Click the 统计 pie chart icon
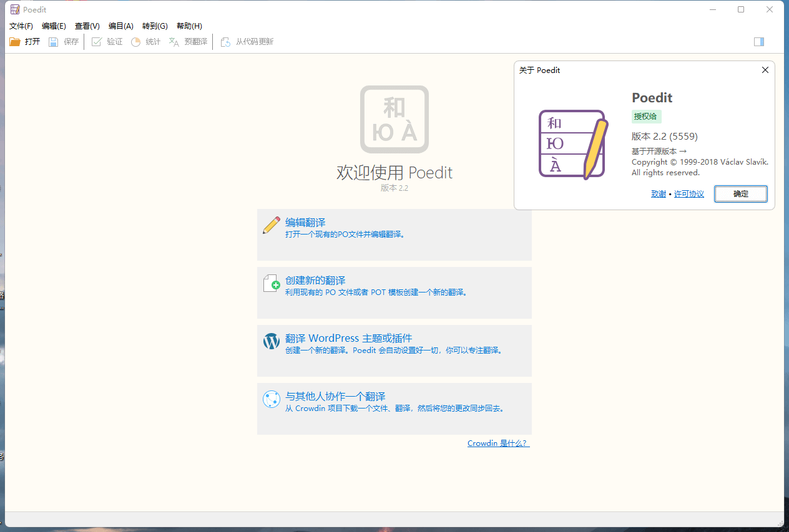Screen dimensions: 789x532 click(135, 42)
